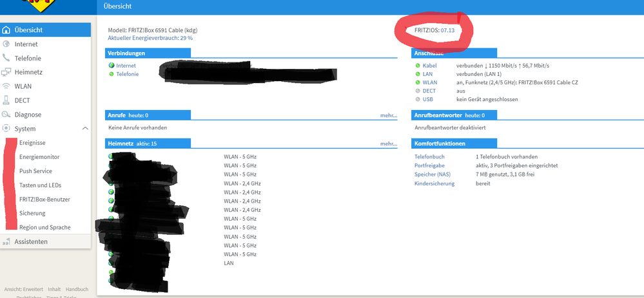Open the LAN link under Anschlüsse
The image size is (644, 298).
click(x=427, y=74)
